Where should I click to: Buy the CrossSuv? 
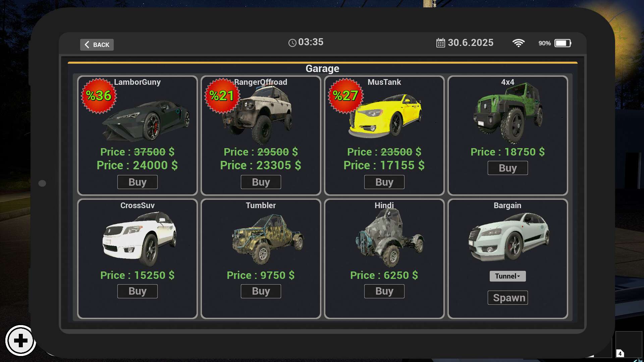[137, 291]
